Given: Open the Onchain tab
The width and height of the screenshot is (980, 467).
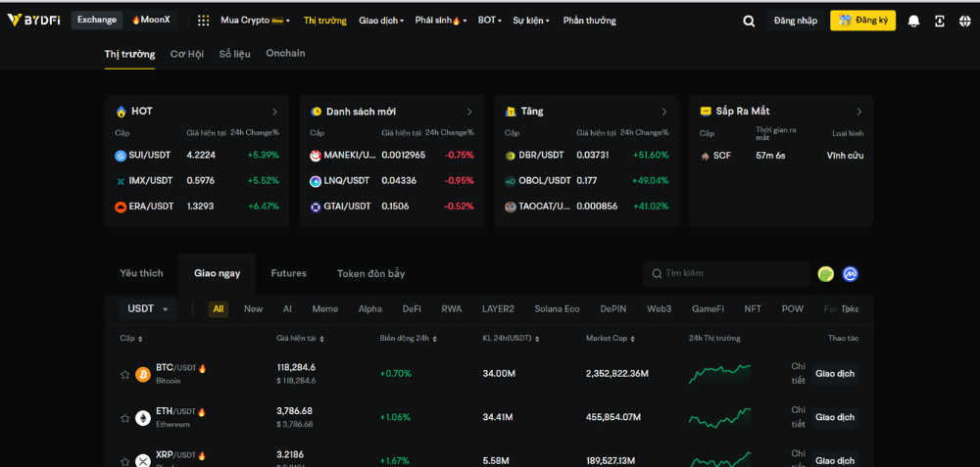Looking at the screenshot, I should 285,54.
